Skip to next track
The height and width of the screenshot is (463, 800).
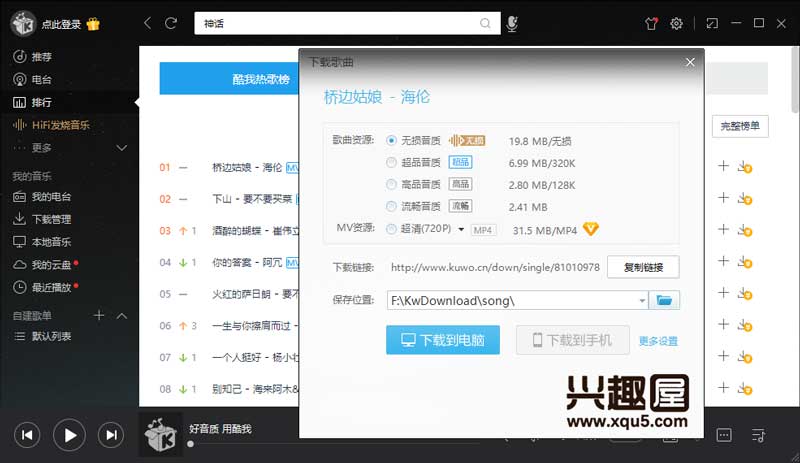click(111, 435)
